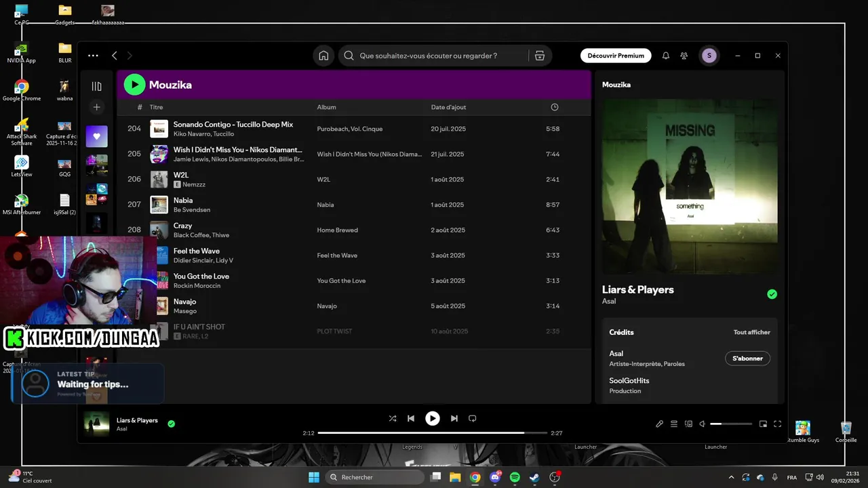868x488 pixels.
Task: Sort by the Album column header
Action: click(x=326, y=107)
